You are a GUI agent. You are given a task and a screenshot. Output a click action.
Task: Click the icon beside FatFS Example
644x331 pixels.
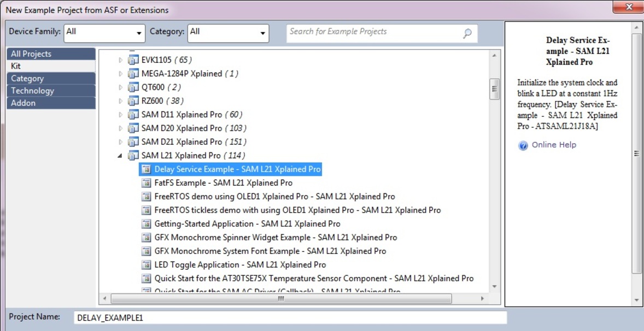[146, 182]
